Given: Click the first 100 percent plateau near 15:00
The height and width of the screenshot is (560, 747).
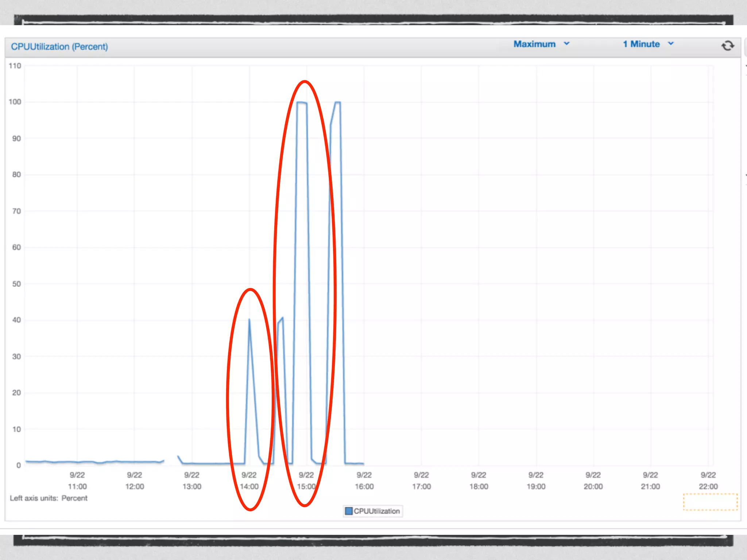Looking at the screenshot, I should tap(302, 102).
